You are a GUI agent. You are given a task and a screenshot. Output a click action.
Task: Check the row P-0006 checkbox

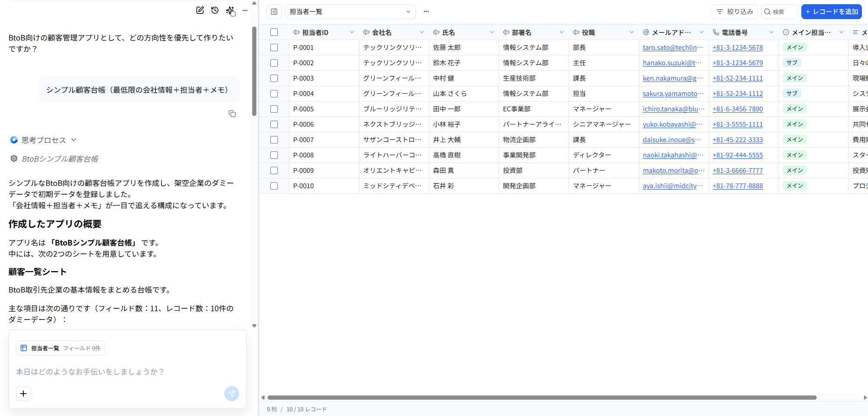tap(274, 124)
